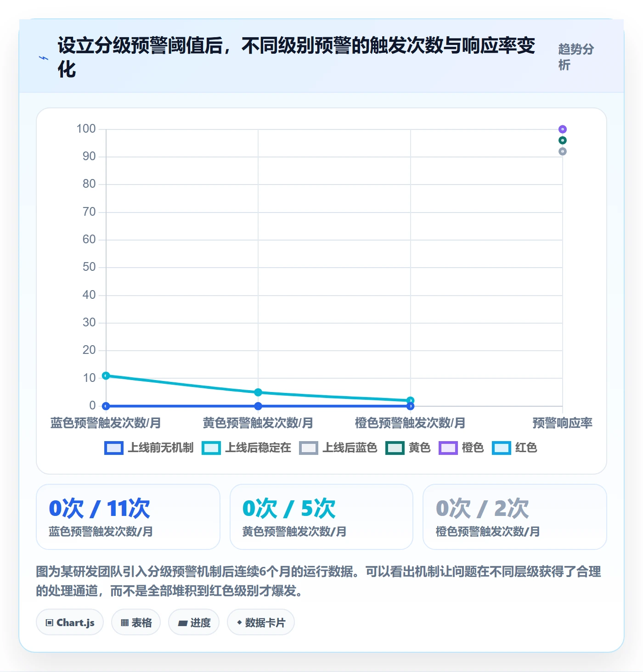Click the Chart.js tag chip
Viewport: 643px width, 672px height.
pyautogui.click(x=70, y=622)
